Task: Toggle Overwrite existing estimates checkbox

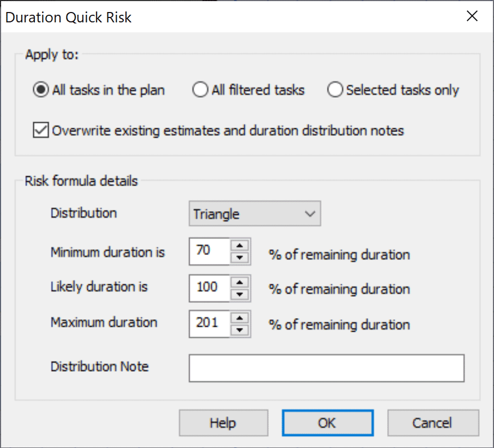Action: [x=41, y=131]
